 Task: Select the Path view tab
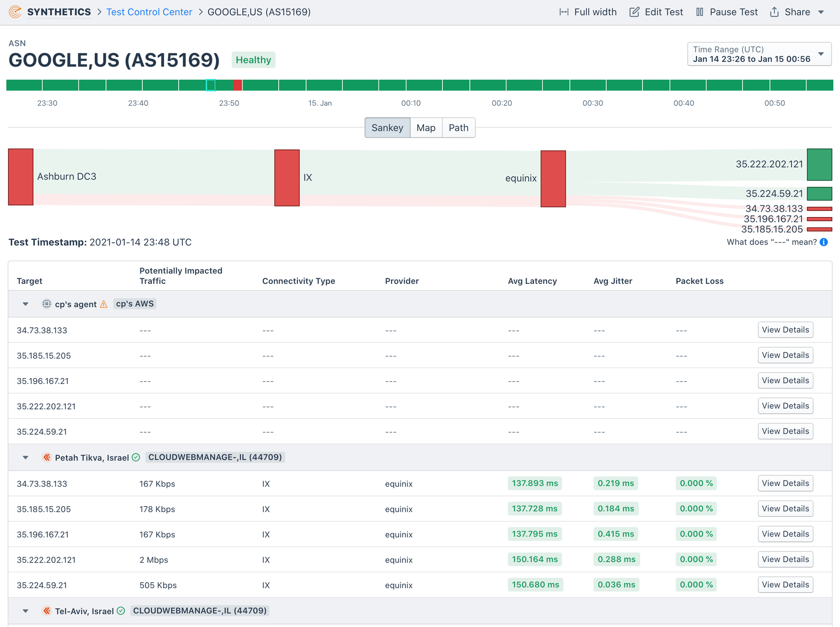(x=458, y=127)
